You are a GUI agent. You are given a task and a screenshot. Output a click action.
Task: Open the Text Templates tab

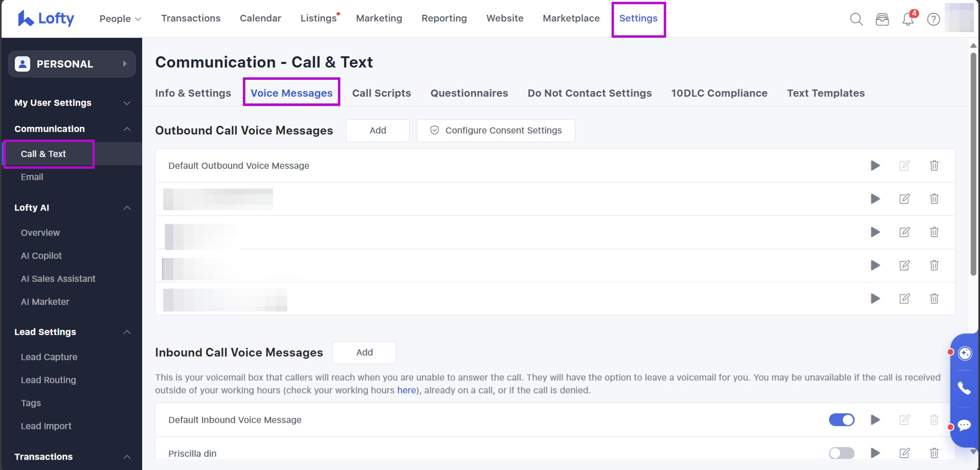pyautogui.click(x=826, y=93)
